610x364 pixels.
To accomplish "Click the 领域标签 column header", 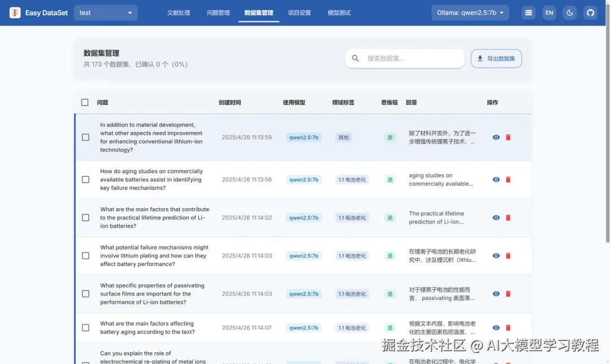I will click(343, 102).
